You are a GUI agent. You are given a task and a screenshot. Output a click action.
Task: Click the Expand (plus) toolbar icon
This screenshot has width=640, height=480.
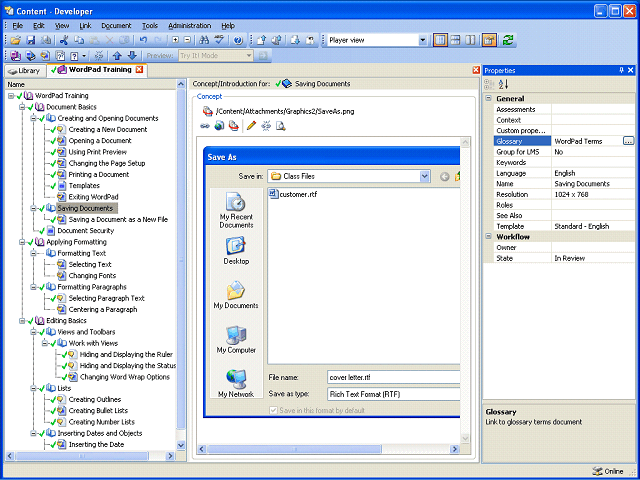[175, 40]
